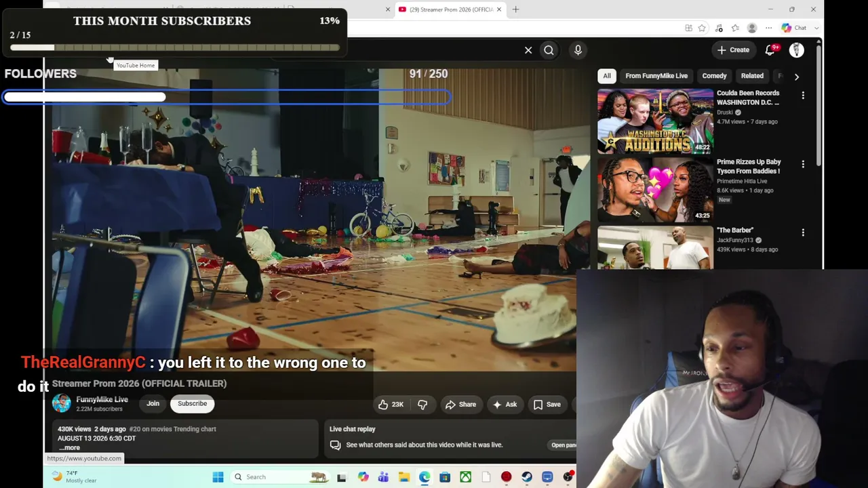868x488 pixels.
Task: Select the All filter chip
Action: (x=607, y=76)
